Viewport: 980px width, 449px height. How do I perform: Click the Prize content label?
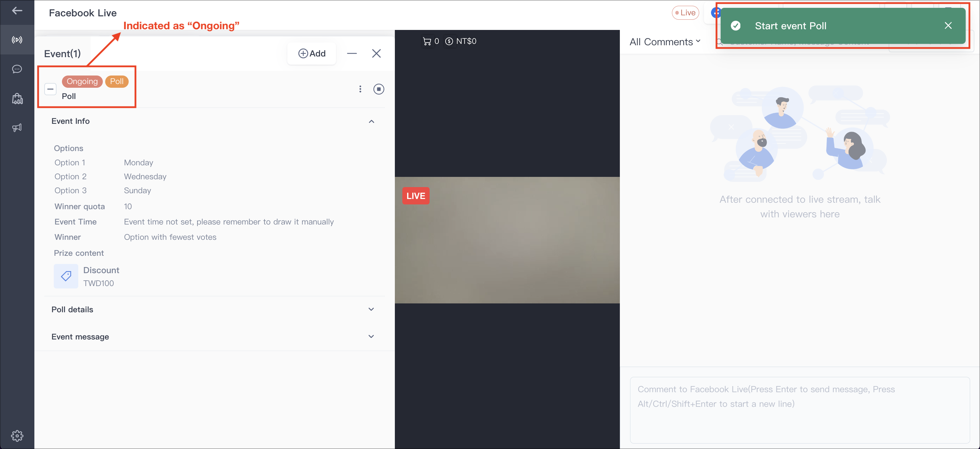point(79,253)
